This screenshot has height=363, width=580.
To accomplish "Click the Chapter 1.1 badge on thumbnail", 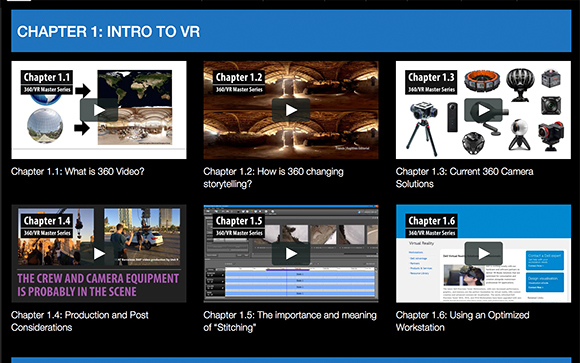I will [x=47, y=82].
